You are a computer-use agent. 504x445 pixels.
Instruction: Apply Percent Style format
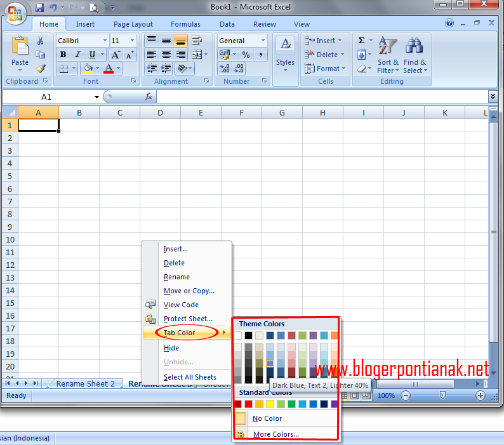pyautogui.click(x=246, y=55)
